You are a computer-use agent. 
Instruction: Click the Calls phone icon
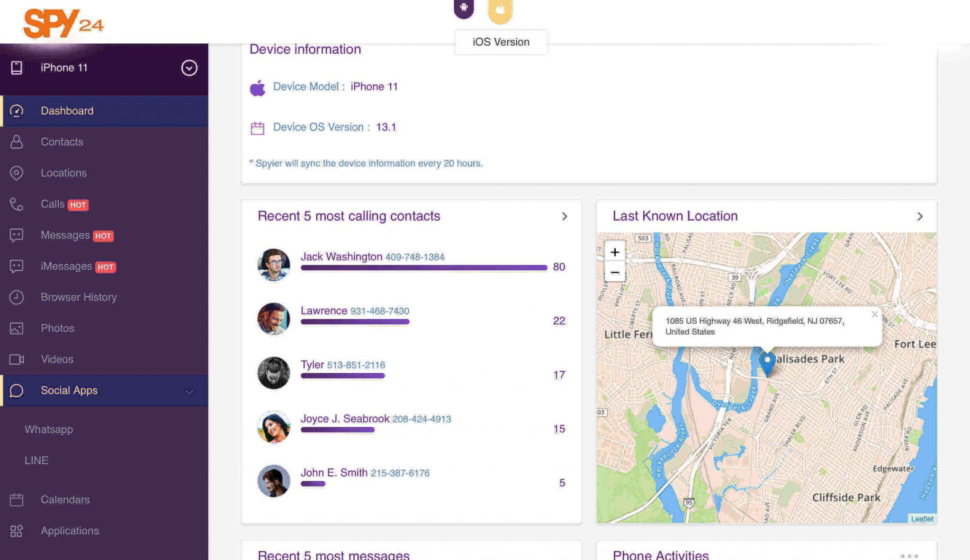point(17,204)
